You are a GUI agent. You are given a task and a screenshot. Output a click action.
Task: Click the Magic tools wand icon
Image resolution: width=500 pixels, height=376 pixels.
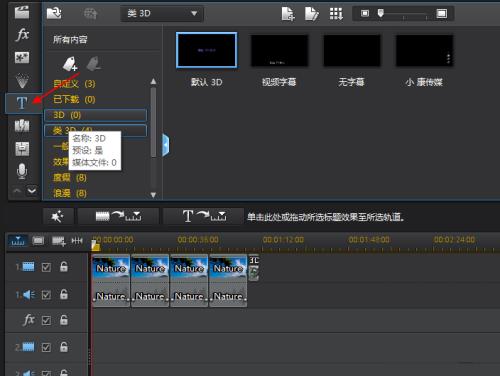tap(58, 217)
